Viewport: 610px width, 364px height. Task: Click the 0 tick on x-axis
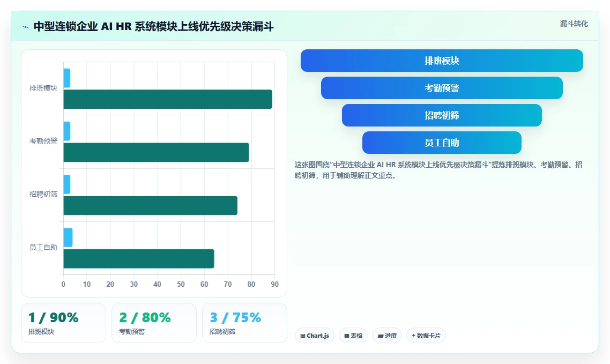pyautogui.click(x=63, y=284)
